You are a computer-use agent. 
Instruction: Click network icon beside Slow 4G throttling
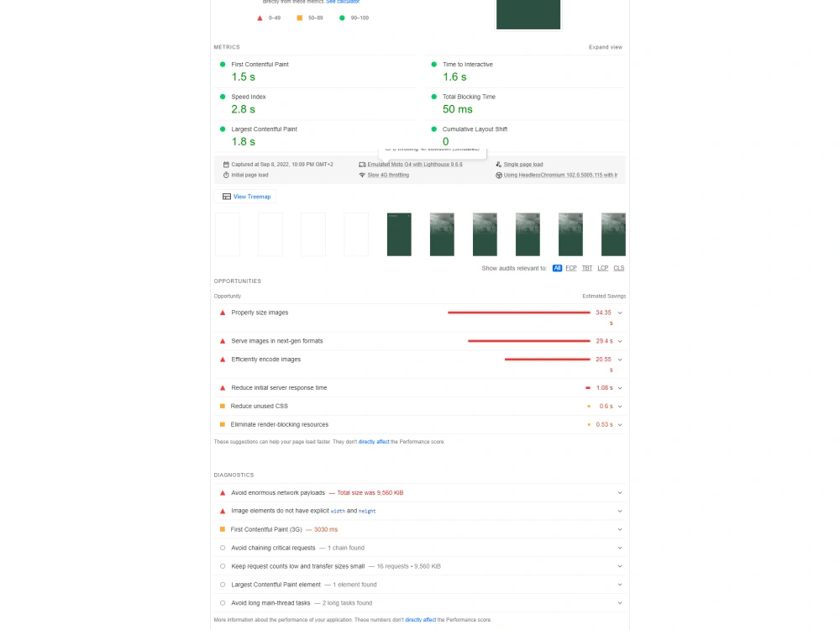click(x=362, y=176)
